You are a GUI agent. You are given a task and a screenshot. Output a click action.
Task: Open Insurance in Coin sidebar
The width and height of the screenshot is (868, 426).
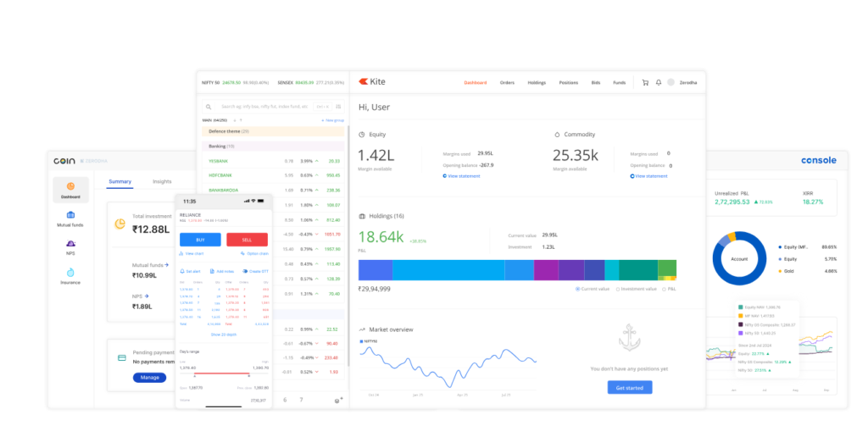point(70,275)
